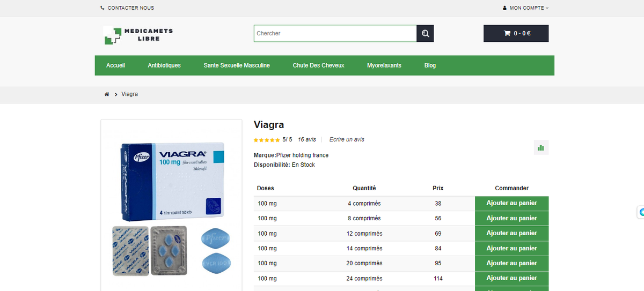Click the Viagra product title heading
Image resolution: width=644 pixels, height=291 pixels.
[269, 125]
